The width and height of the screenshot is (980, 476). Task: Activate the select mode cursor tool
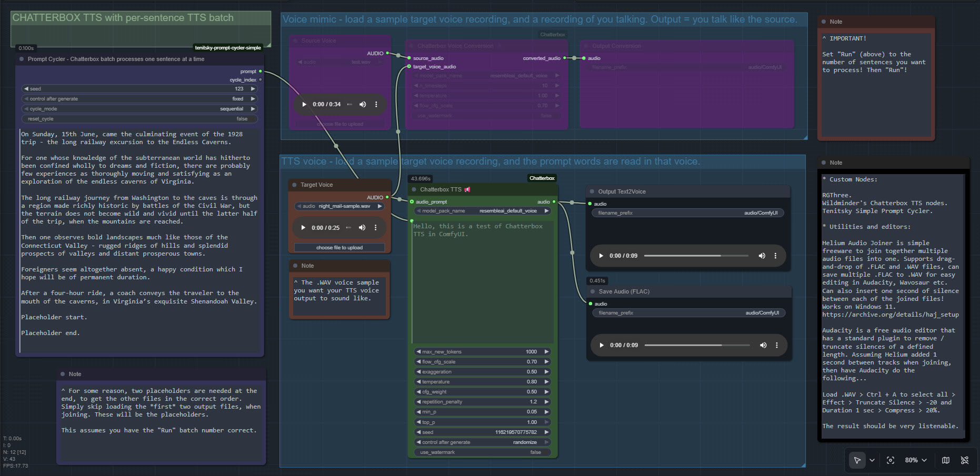(x=857, y=460)
